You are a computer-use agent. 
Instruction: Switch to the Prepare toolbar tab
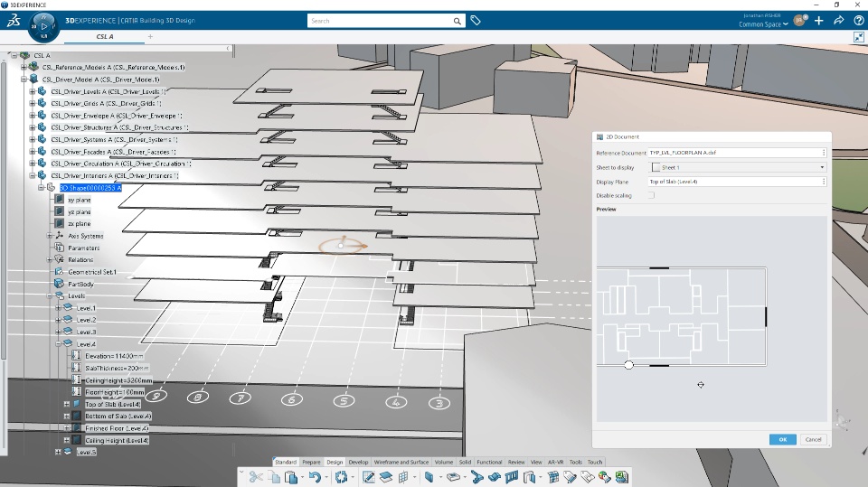(311, 462)
